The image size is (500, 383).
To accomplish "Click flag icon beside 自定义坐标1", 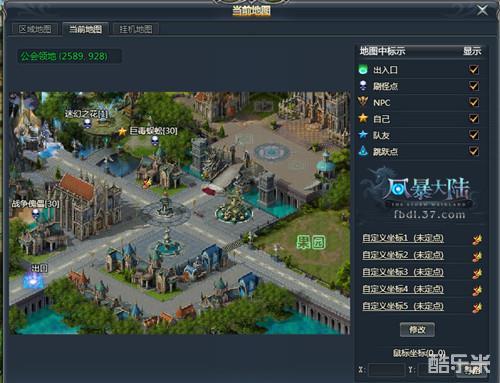I will pyautogui.click(x=477, y=239).
